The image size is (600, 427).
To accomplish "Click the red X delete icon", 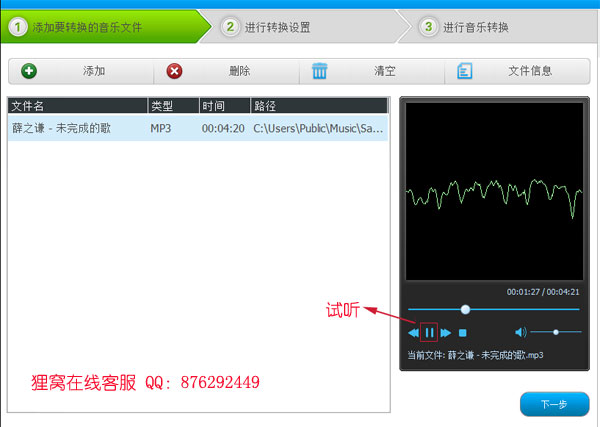I will (x=174, y=71).
